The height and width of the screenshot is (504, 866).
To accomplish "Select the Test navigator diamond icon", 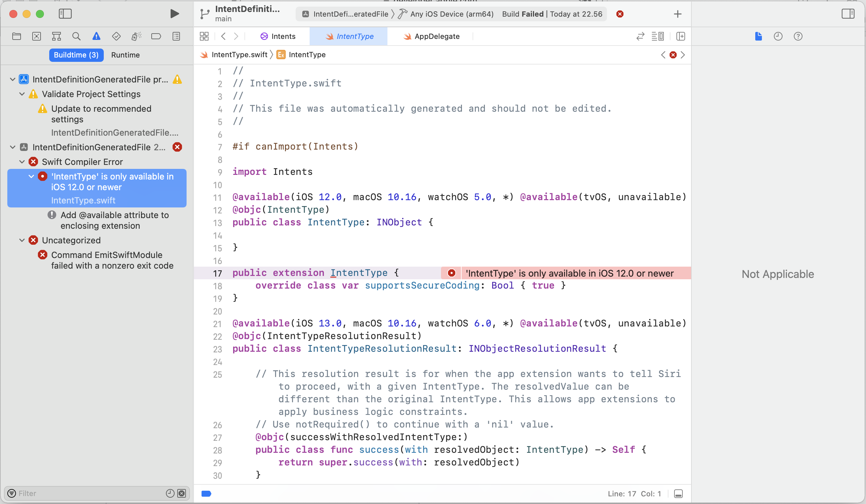I will click(x=116, y=37).
